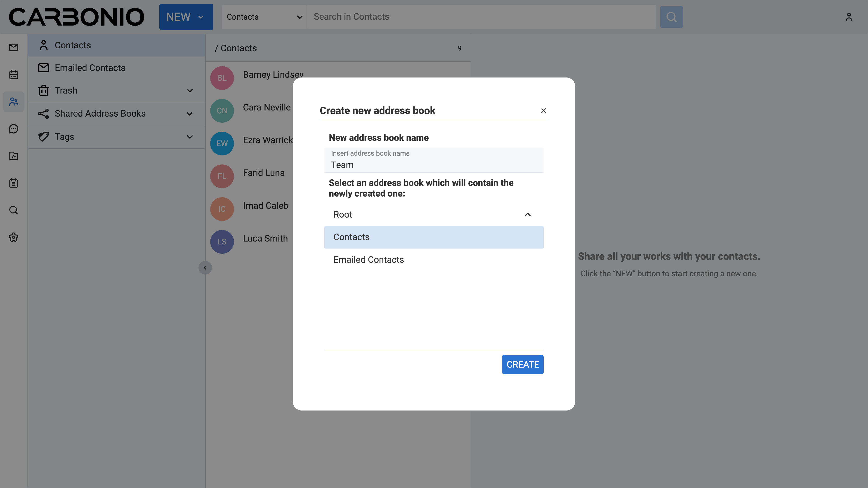Open the Files module icon
Screen dimensions: 868x488
pos(14,156)
